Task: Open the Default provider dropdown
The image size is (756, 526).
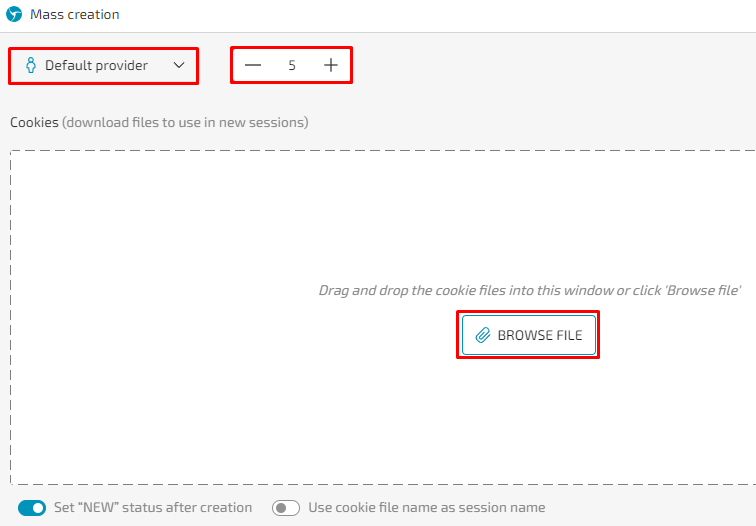Action: 103,66
